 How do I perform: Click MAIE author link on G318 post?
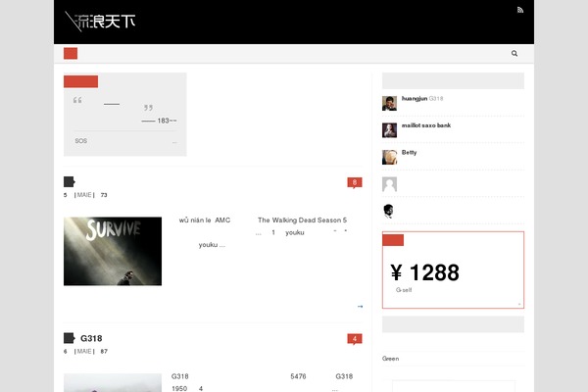pyautogui.click(x=84, y=351)
